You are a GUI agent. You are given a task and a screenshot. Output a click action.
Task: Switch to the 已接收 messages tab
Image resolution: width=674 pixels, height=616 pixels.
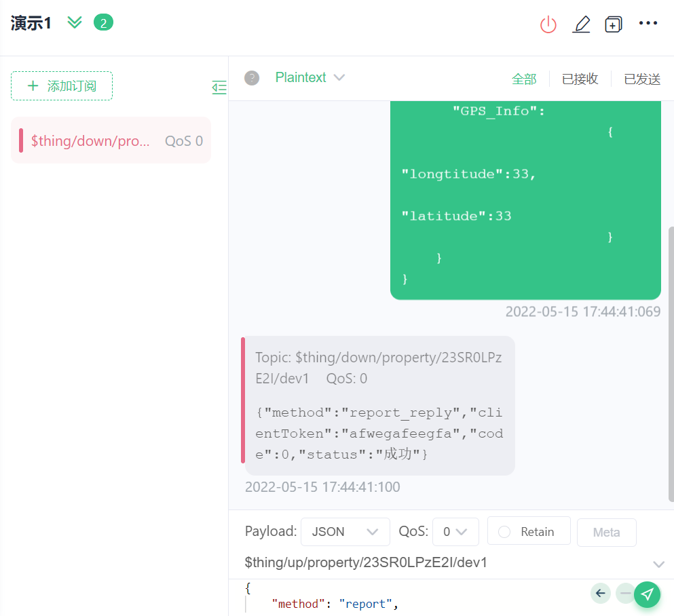[x=580, y=79]
